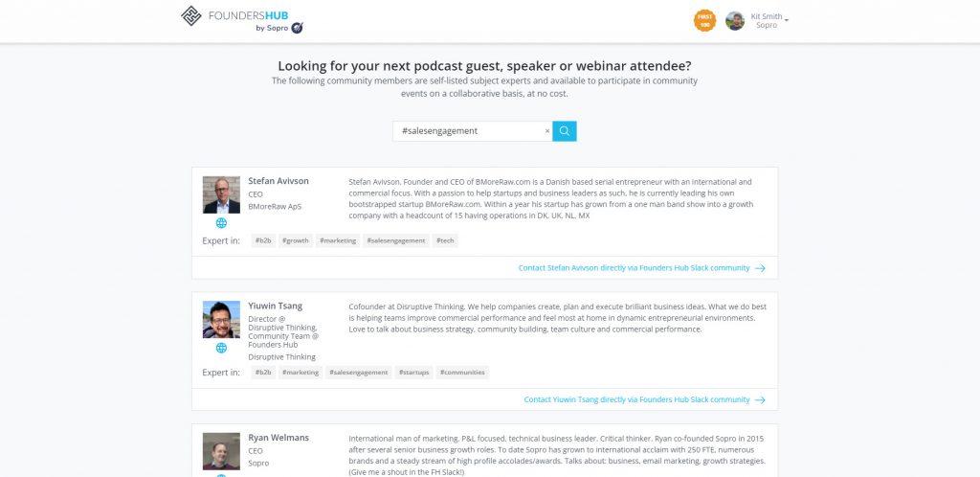
Task: Click arrow icon beside Stefan Avivson contact link
Action: [x=760, y=268]
